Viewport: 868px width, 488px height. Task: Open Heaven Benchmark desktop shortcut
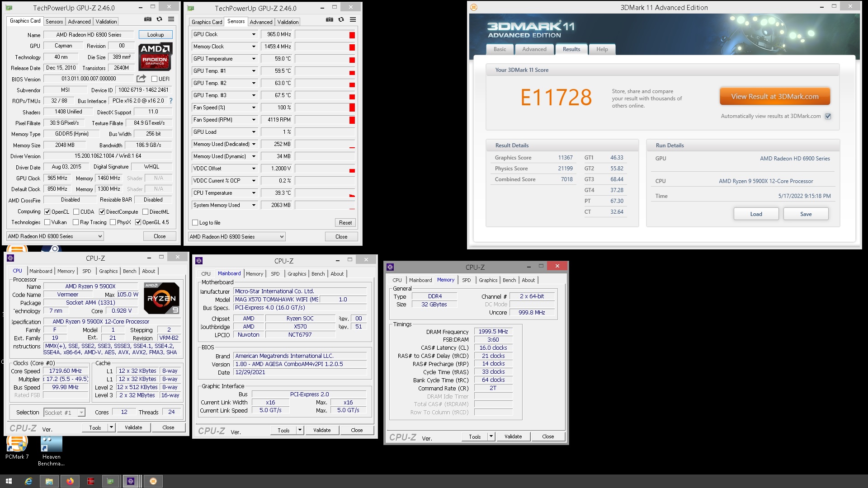[x=51, y=451]
